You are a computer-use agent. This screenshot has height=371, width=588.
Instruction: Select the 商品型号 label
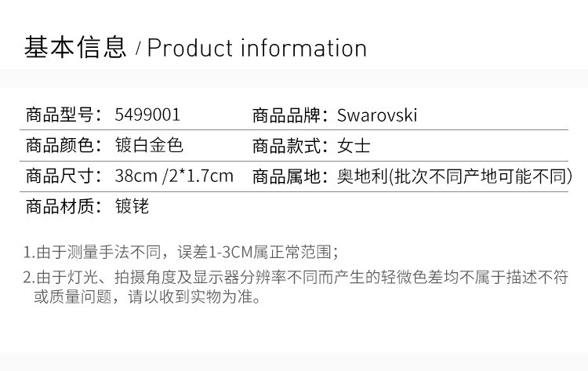pyautogui.click(x=63, y=115)
